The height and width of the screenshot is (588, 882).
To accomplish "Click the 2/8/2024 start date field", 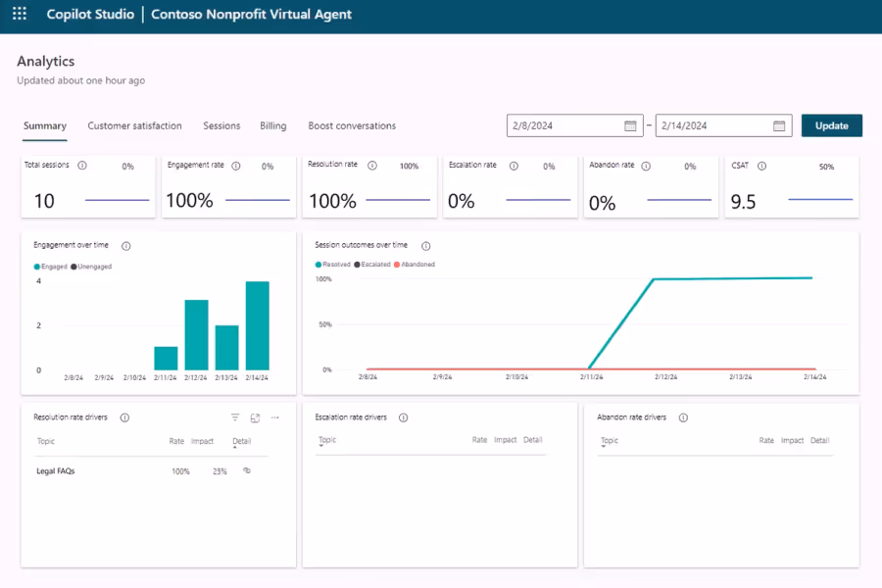I will coord(574,125).
